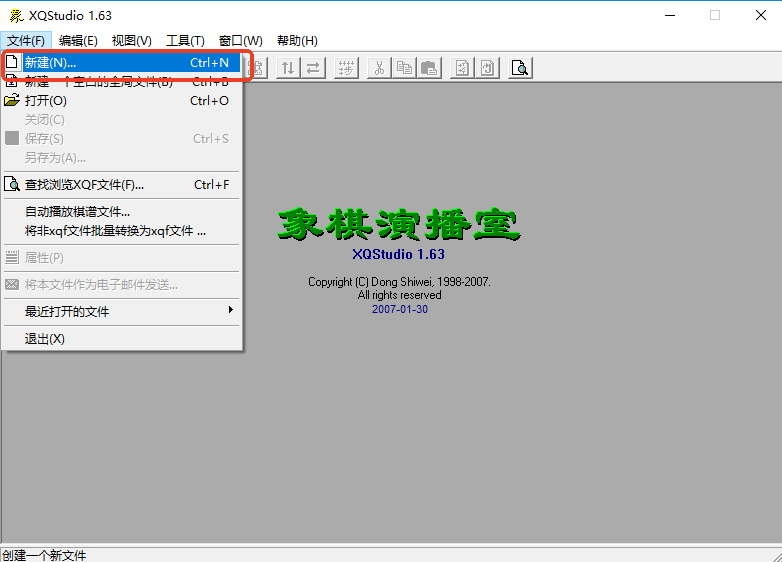Open the 帮助(H) menu
782x562 pixels.
(x=297, y=41)
